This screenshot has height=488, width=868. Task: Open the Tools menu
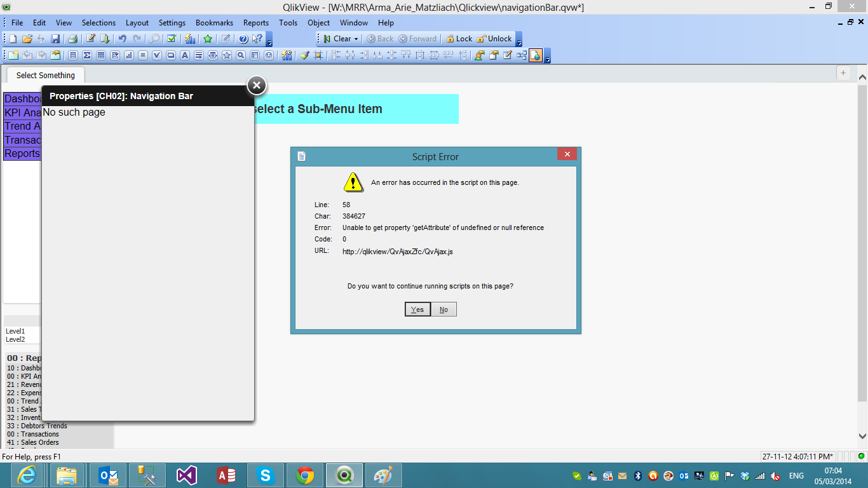288,23
